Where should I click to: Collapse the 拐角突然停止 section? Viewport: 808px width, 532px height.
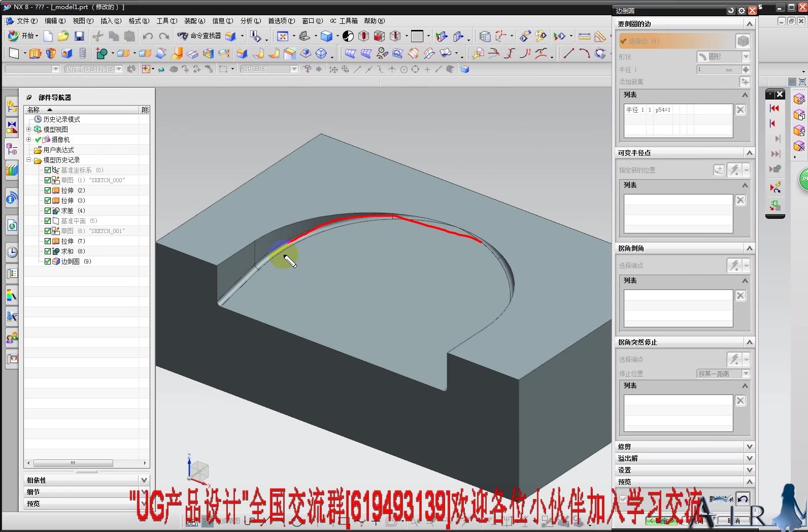(x=749, y=342)
